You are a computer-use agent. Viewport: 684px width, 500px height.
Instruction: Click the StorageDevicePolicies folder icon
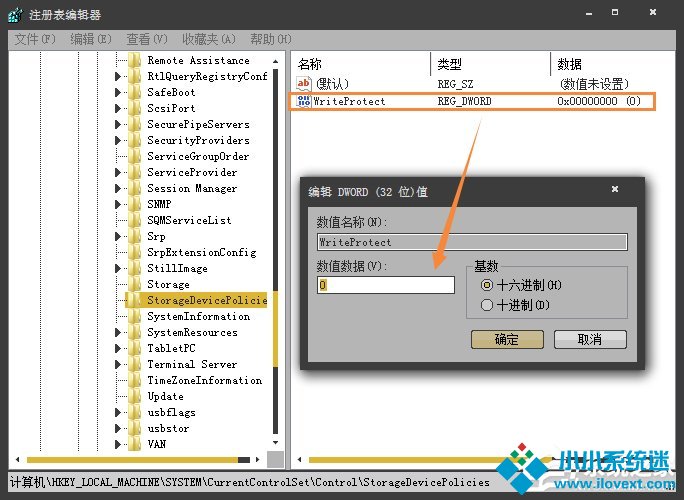[135, 300]
